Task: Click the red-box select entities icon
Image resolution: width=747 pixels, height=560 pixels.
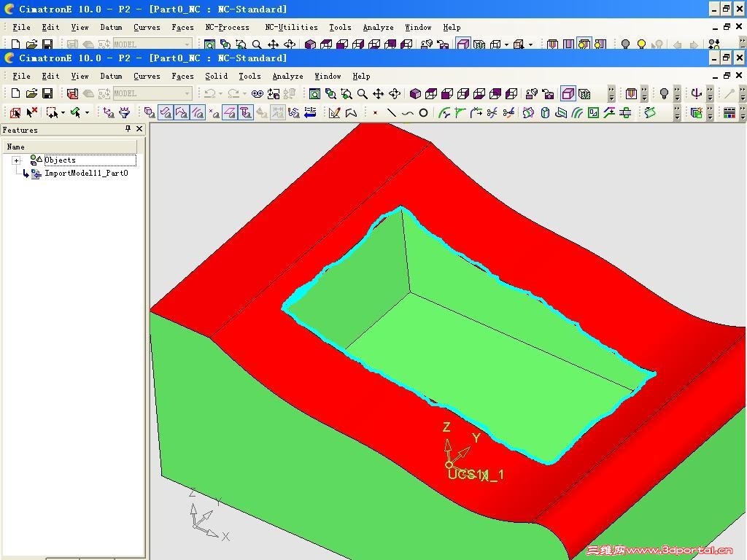Action: [x=15, y=113]
